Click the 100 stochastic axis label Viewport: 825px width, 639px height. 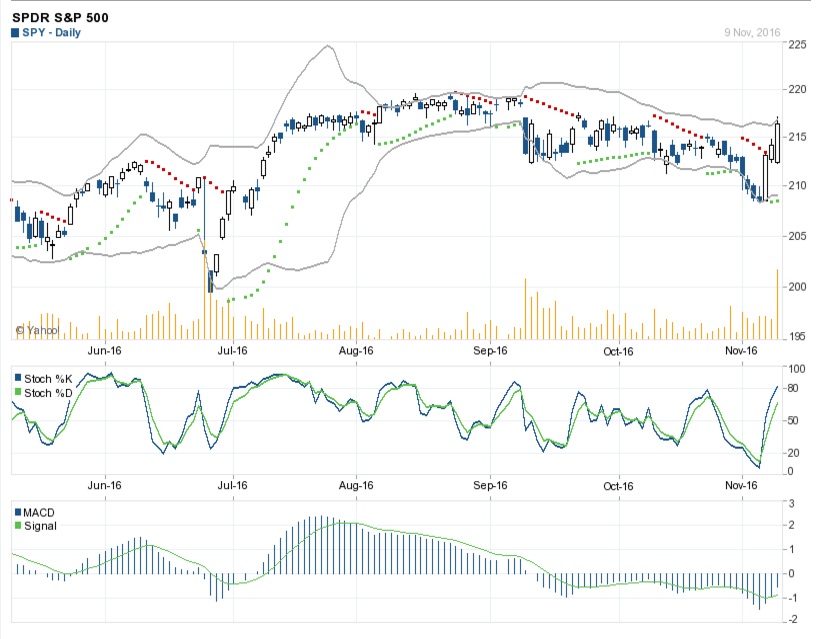tap(797, 368)
